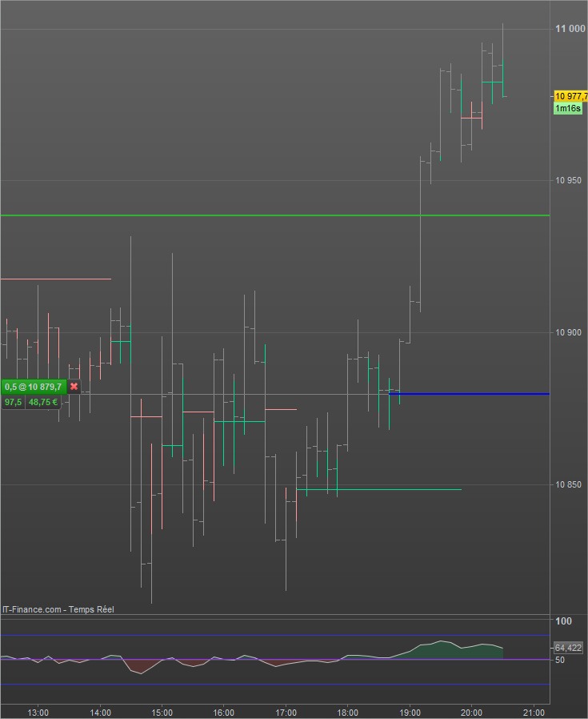Select the long green support line near 10 850

pos(379,490)
